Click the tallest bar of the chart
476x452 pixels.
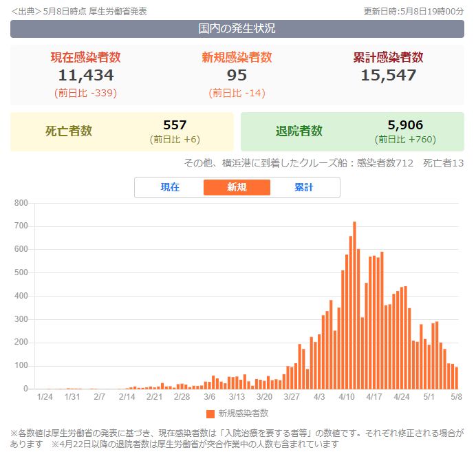[x=354, y=305]
